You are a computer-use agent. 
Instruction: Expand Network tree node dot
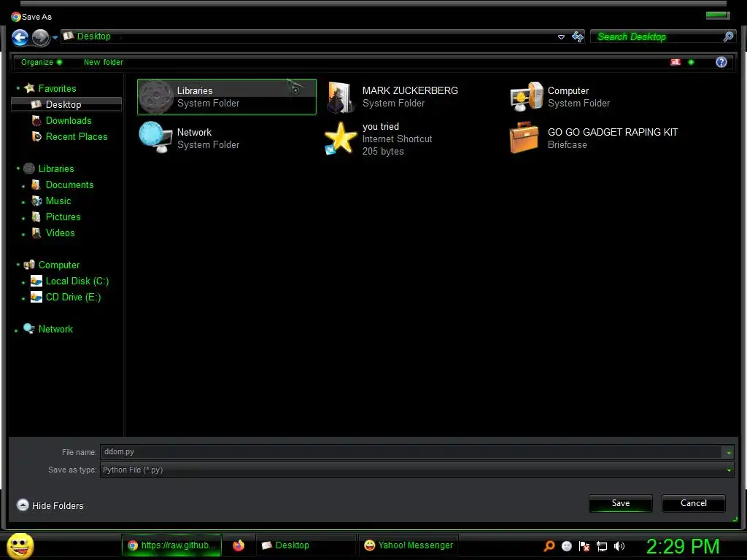click(16, 330)
